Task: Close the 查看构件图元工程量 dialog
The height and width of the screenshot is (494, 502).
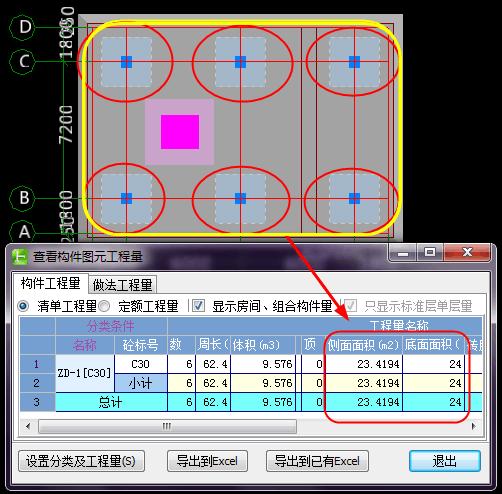Action: pos(467,253)
